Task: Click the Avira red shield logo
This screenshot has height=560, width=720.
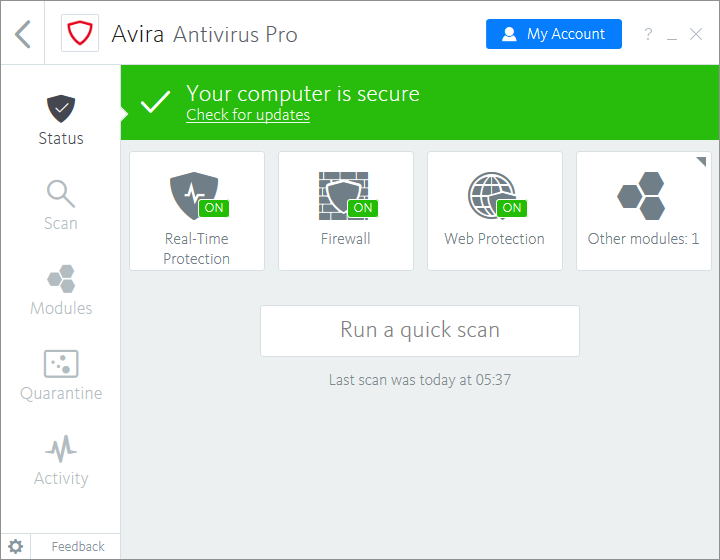Action: [x=79, y=34]
